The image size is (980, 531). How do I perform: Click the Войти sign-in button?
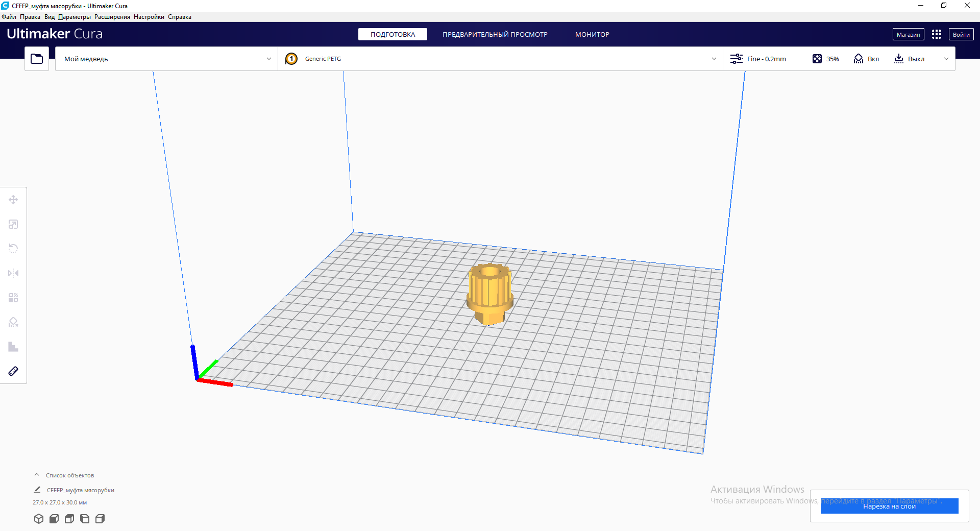click(961, 34)
